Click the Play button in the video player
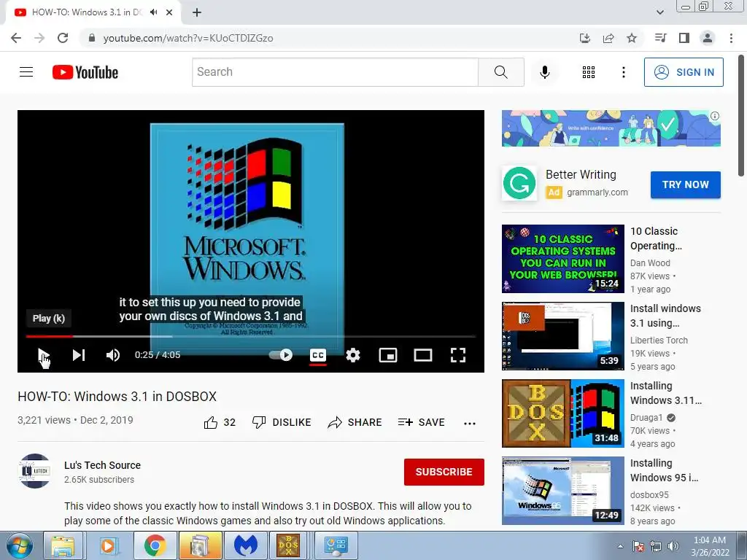 pyautogui.click(x=44, y=355)
